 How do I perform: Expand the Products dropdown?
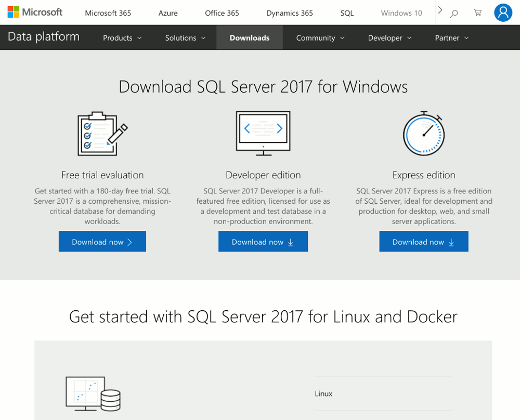[x=122, y=38]
